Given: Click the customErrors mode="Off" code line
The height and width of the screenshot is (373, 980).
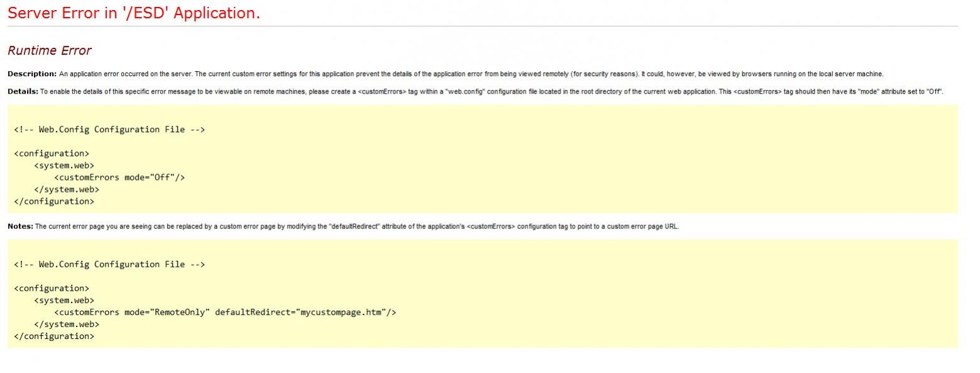Looking at the screenshot, I should [119, 177].
